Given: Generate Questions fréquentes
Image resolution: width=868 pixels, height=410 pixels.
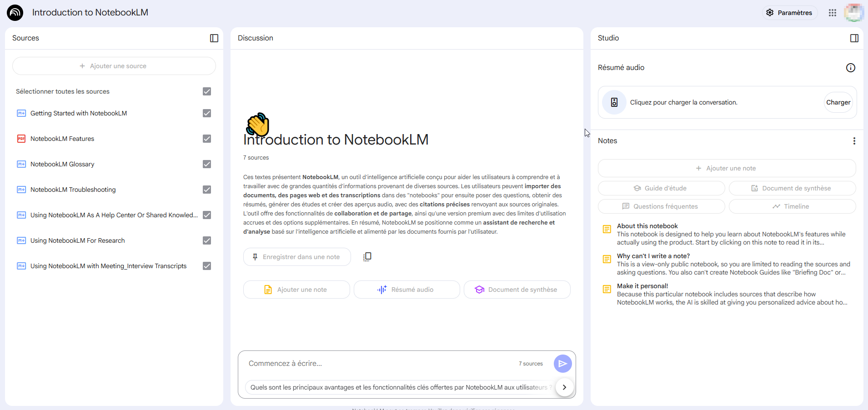Looking at the screenshot, I should pos(662,206).
